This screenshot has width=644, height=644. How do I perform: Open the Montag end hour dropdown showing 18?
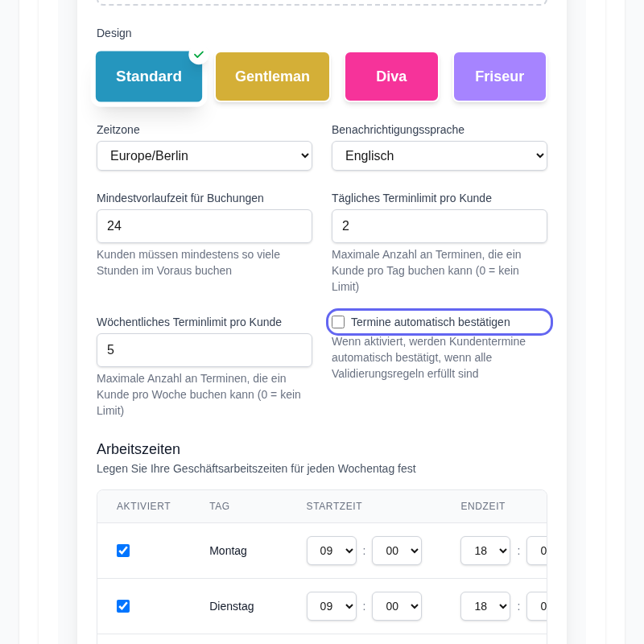point(485,551)
